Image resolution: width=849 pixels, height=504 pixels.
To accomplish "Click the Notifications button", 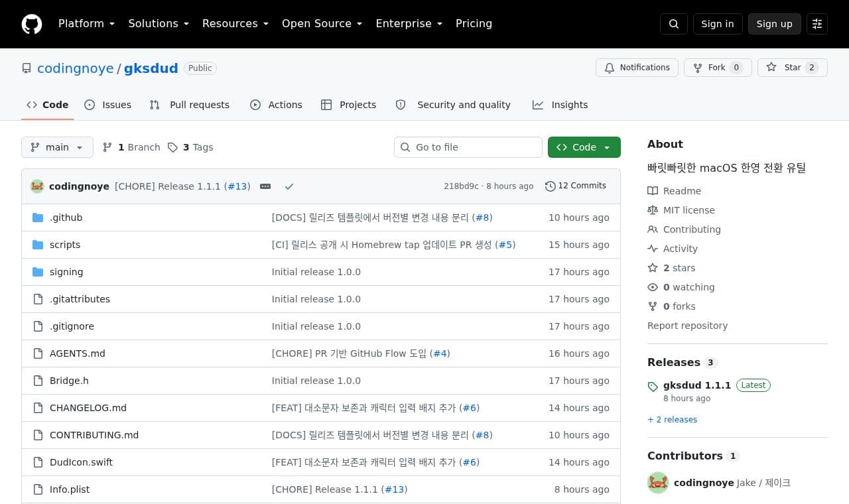I will 637,68.
